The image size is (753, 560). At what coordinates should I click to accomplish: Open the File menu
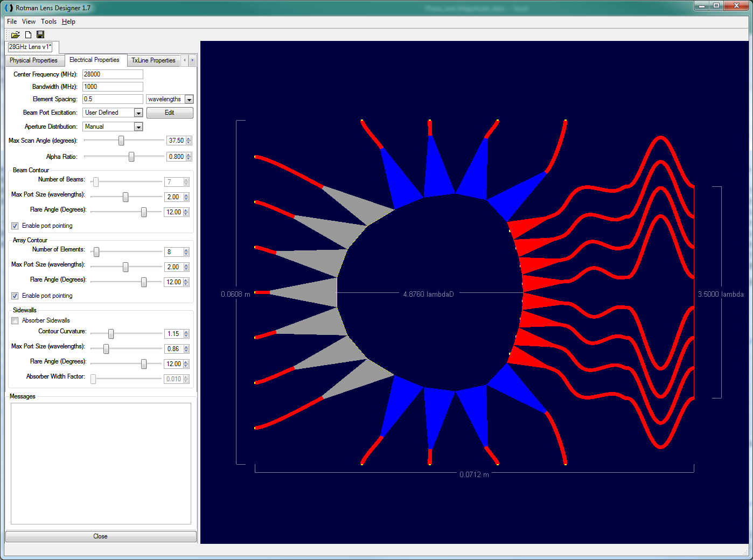(x=12, y=22)
